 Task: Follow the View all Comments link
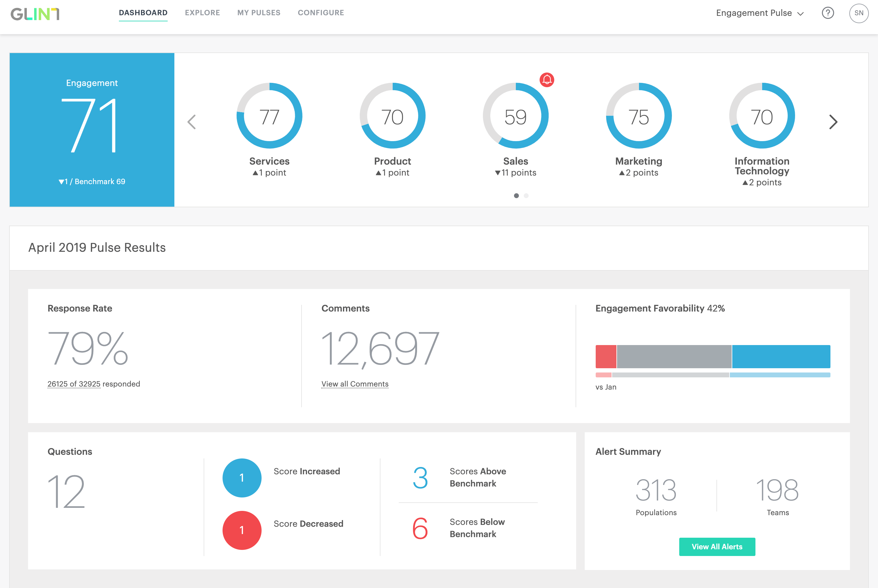pos(355,384)
